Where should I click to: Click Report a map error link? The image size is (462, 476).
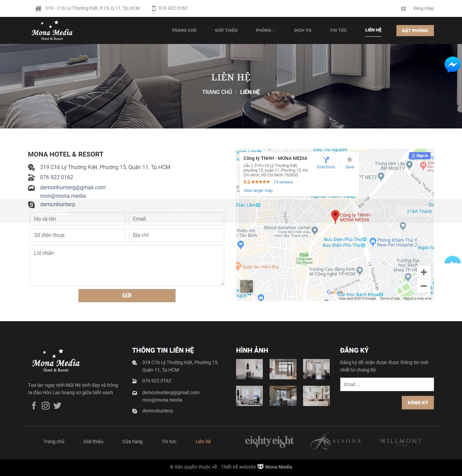[418, 299]
